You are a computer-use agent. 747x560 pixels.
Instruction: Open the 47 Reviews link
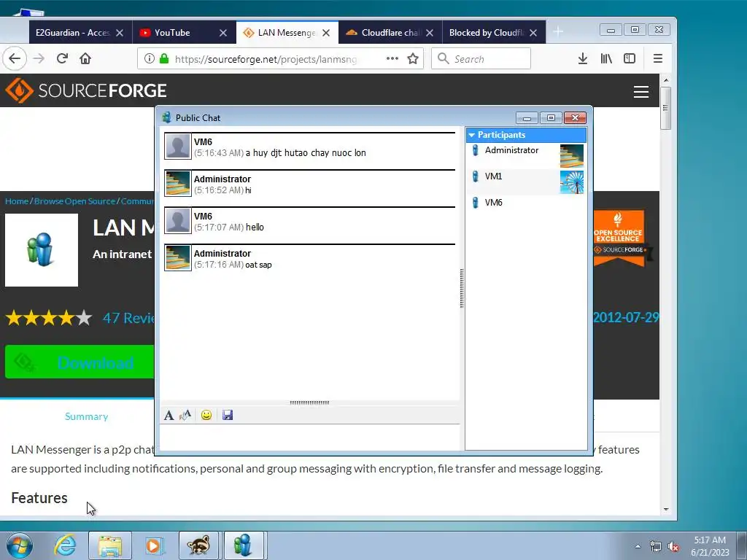[128, 318]
